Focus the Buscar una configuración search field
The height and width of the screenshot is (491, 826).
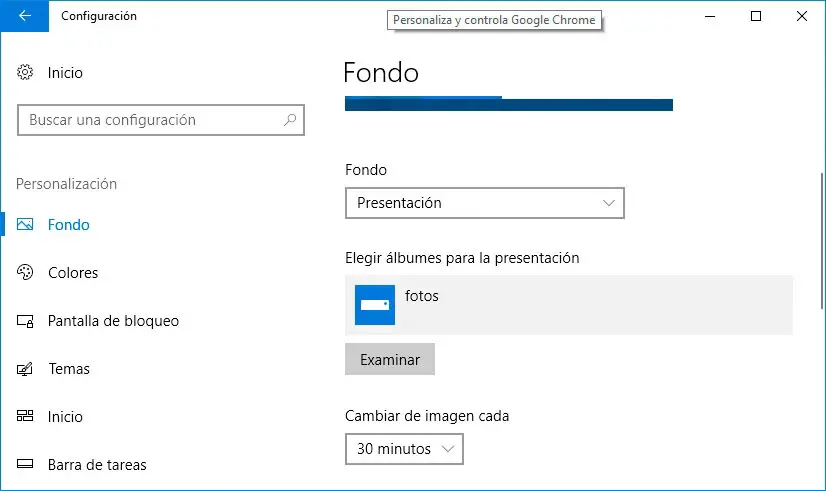(150, 120)
